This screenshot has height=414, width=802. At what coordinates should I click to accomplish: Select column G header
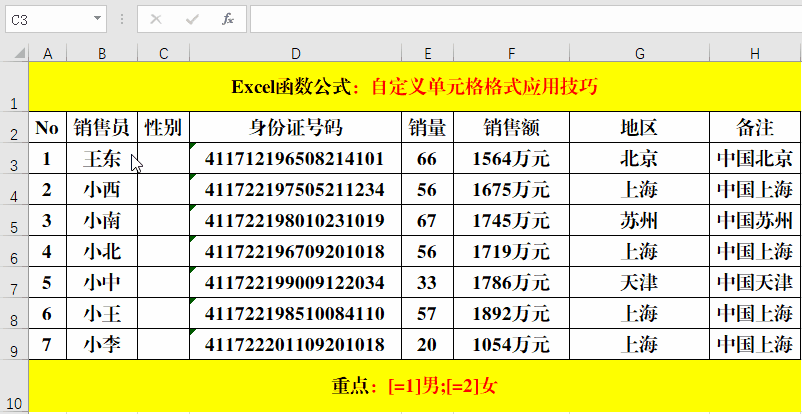(x=639, y=53)
